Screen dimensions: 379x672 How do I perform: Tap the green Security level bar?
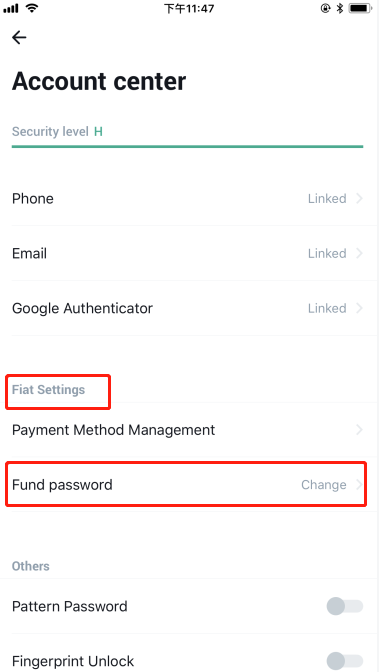pos(187,147)
